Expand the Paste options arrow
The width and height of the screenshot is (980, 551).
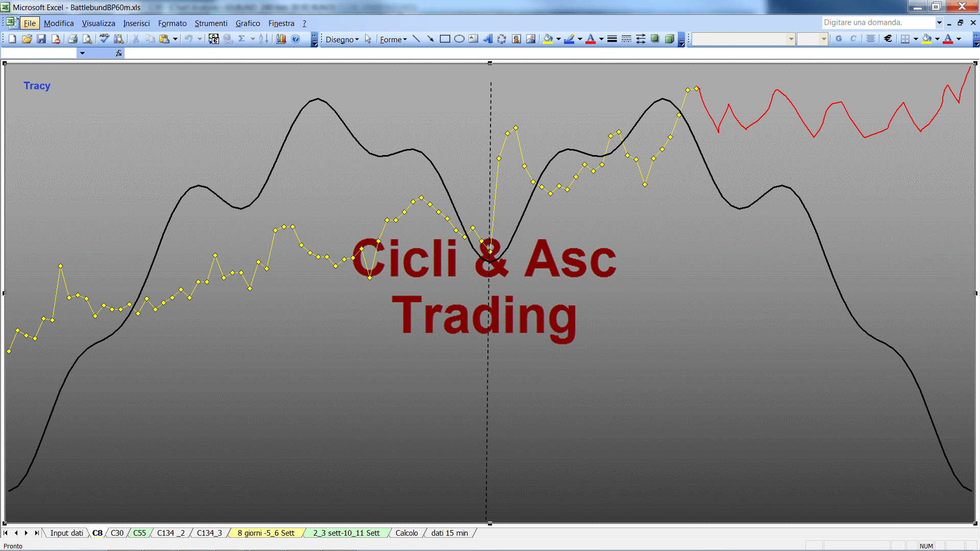coord(175,39)
